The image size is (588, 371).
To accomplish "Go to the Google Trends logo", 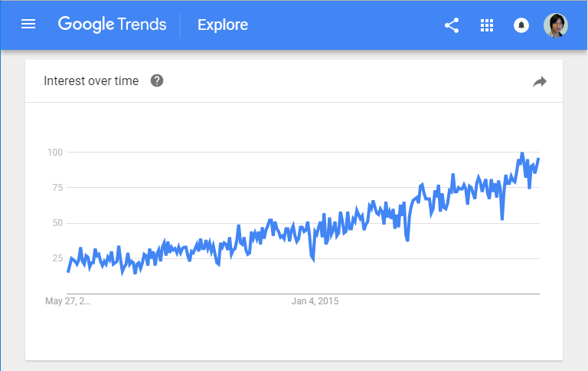I will click(x=112, y=25).
